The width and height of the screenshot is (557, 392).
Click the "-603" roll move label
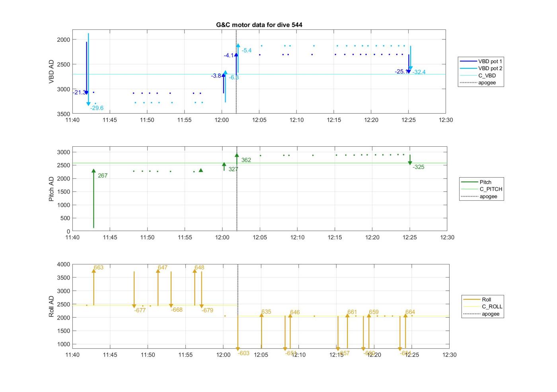243,353
